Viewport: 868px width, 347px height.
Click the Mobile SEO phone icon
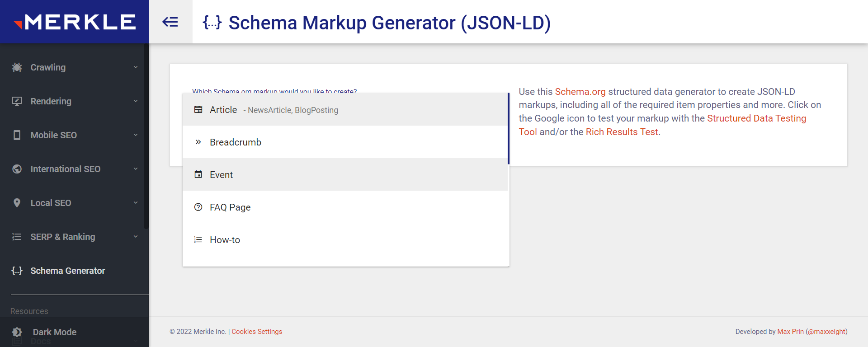(17, 135)
